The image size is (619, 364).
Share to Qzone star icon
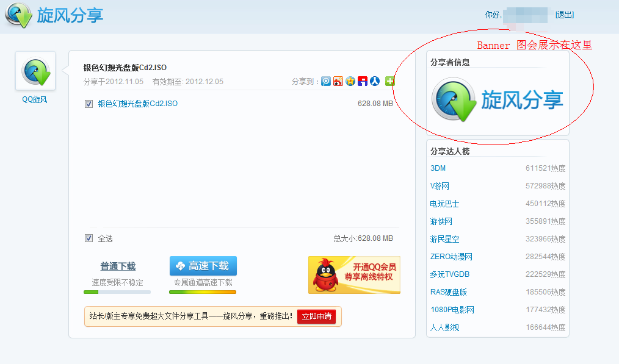click(350, 81)
